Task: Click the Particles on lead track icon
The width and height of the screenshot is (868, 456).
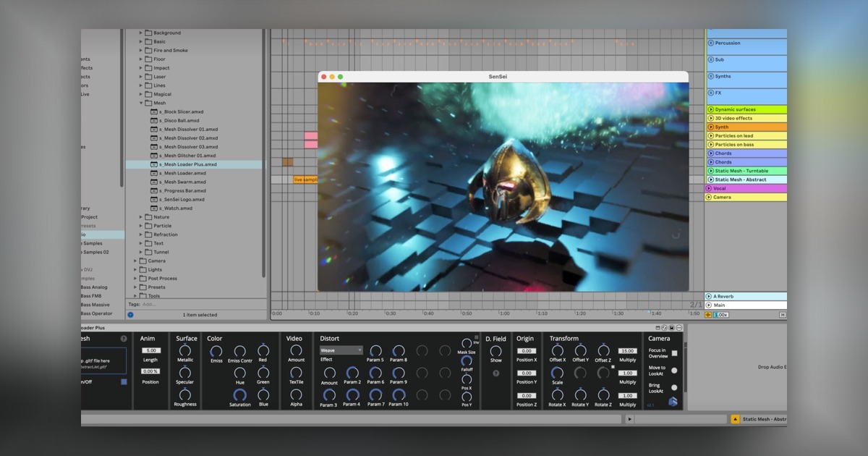Action: click(x=710, y=135)
